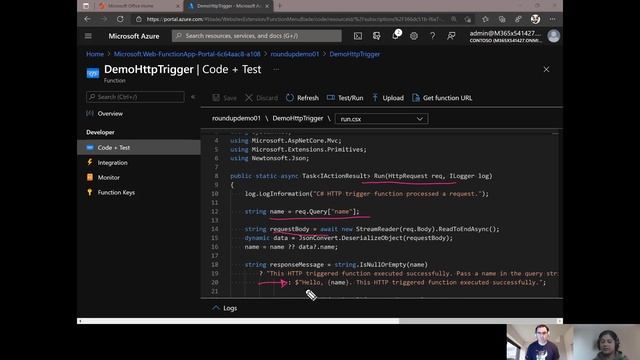Open the browser profile icon
Viewport: 640px width, 360px height.
click(x=535, y=19)
